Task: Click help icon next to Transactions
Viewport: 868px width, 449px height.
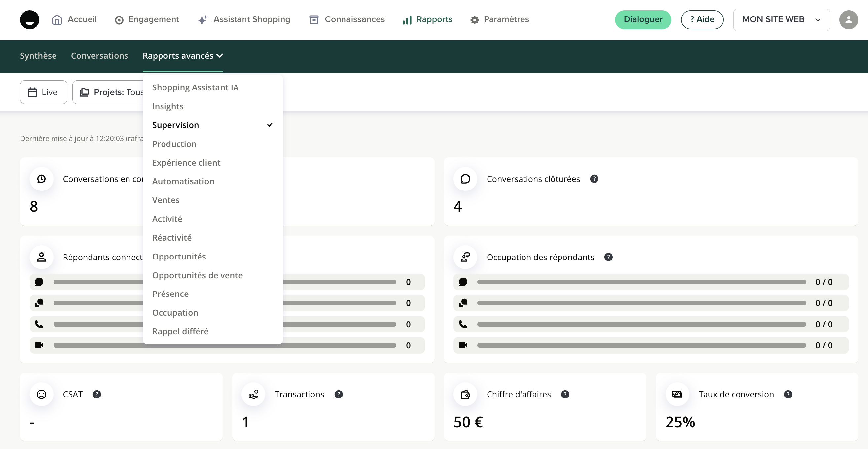Action: (338, 394)
